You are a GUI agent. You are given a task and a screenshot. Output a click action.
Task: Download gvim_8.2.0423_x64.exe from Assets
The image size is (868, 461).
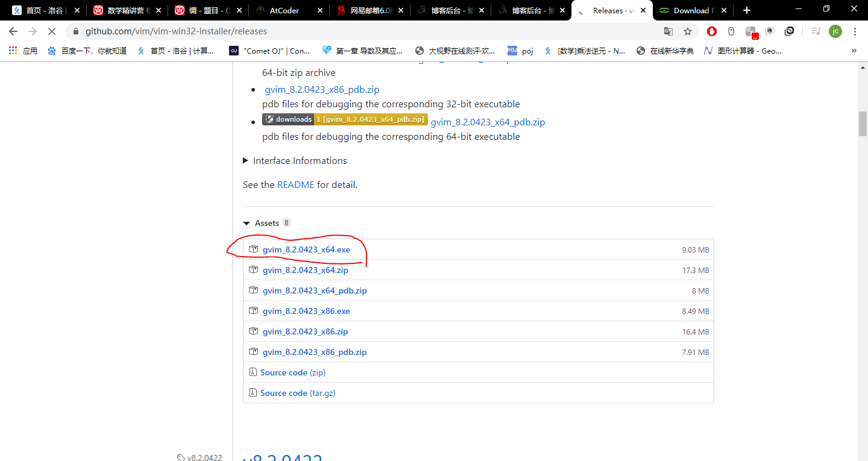click(x=306, y=249)
